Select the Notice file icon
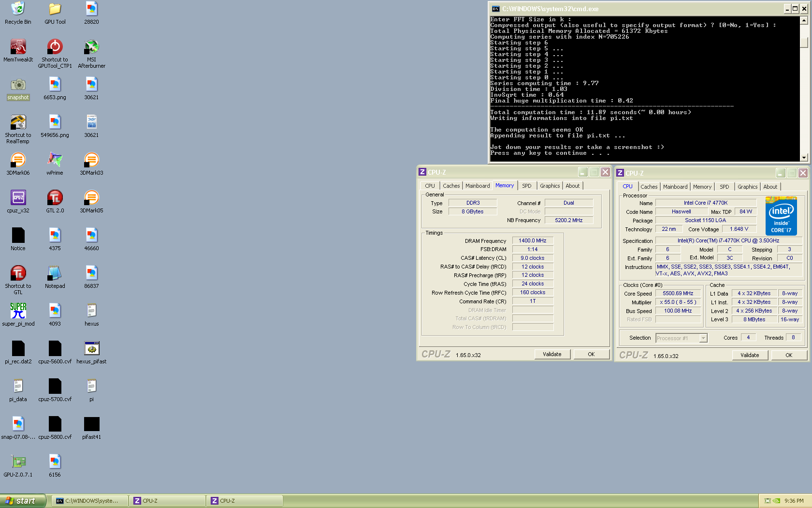The image size is (812, 508). [18, 239]
